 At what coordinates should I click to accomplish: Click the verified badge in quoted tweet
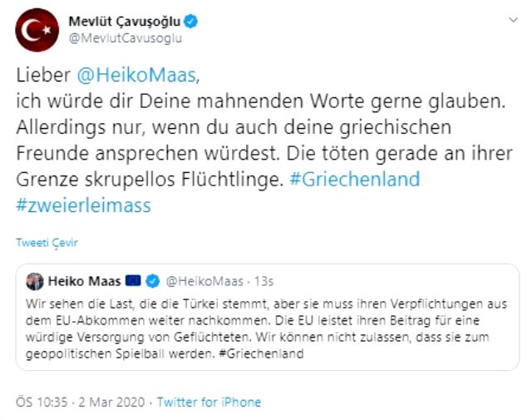(153, 281)
